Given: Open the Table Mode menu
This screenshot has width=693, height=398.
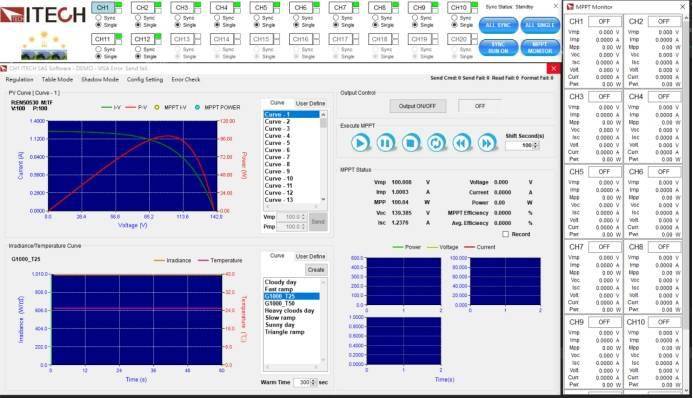Looking at the screenshot, I should (x=57, y=80).
